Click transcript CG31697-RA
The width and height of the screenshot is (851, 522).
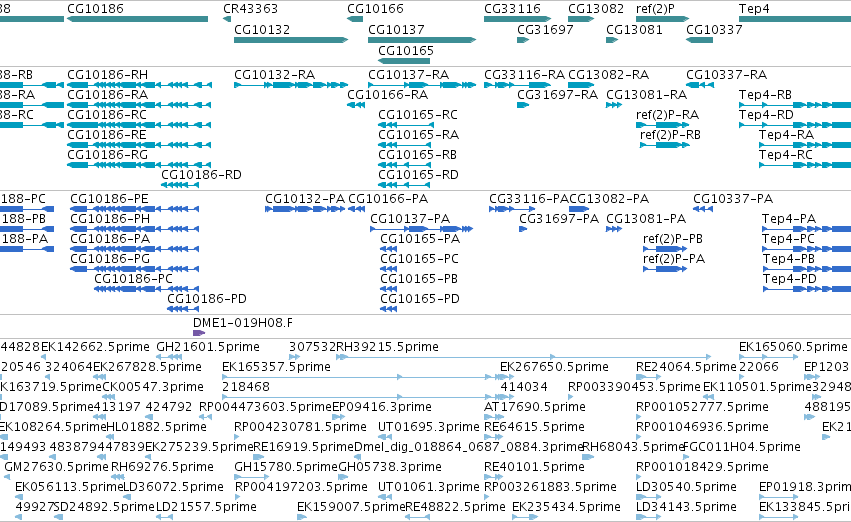523,105
